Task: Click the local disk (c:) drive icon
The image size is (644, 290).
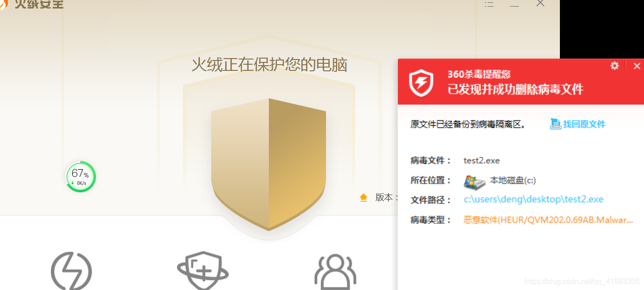Action: pos(474,182)
